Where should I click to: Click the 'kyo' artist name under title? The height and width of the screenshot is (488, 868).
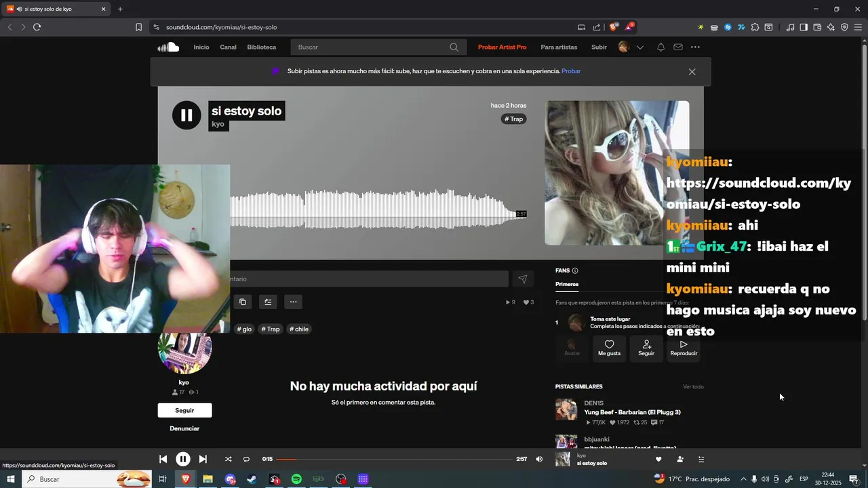[218, 125]
